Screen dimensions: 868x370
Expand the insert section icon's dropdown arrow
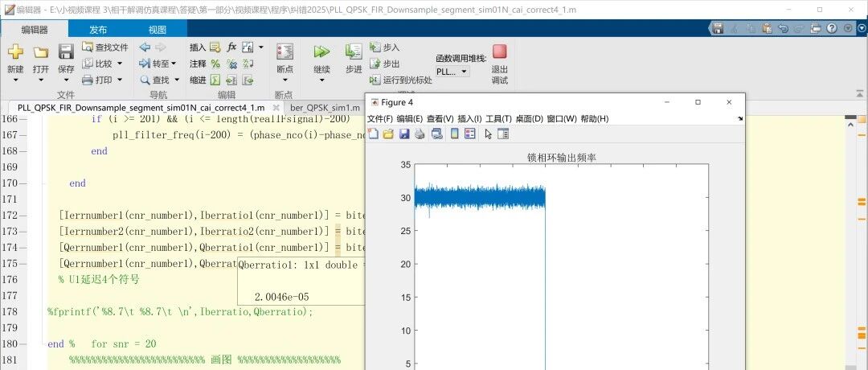click(260, 47)
